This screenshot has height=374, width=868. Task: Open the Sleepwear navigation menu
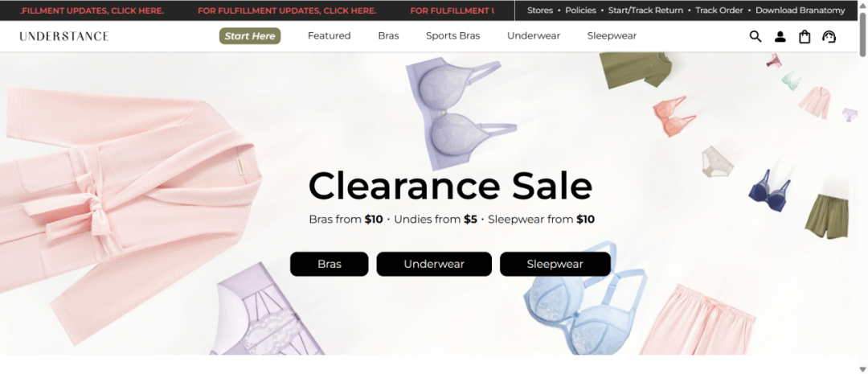coord(612,36)
